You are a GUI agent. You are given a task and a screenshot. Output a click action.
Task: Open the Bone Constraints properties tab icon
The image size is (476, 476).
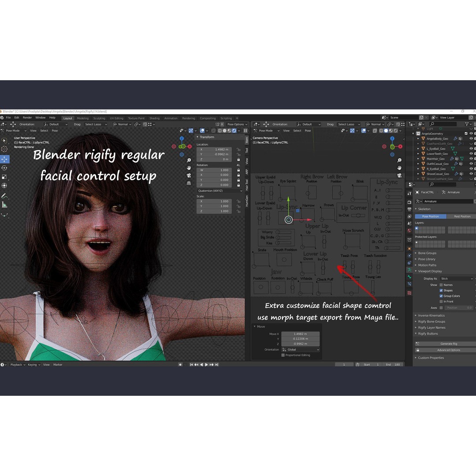click(x=409, y=284)
